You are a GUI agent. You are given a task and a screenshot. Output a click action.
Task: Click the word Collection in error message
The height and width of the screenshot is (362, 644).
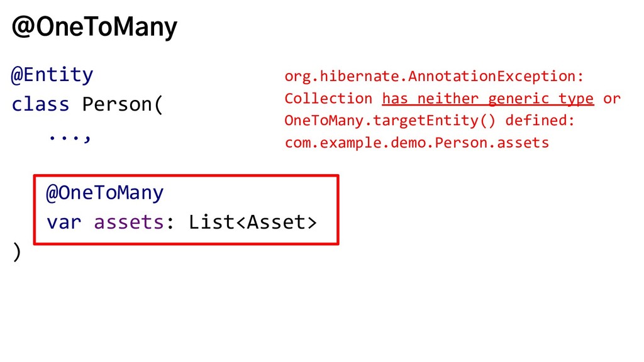(328, 99)
